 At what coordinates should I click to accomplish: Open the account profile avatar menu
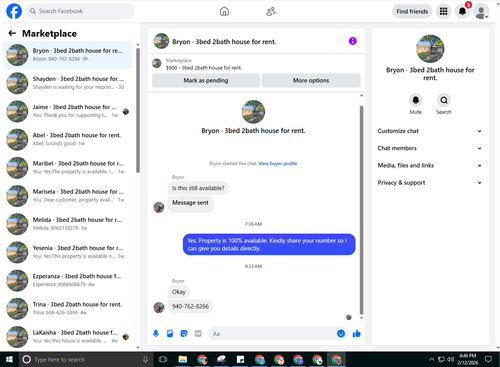pos(481,11)
